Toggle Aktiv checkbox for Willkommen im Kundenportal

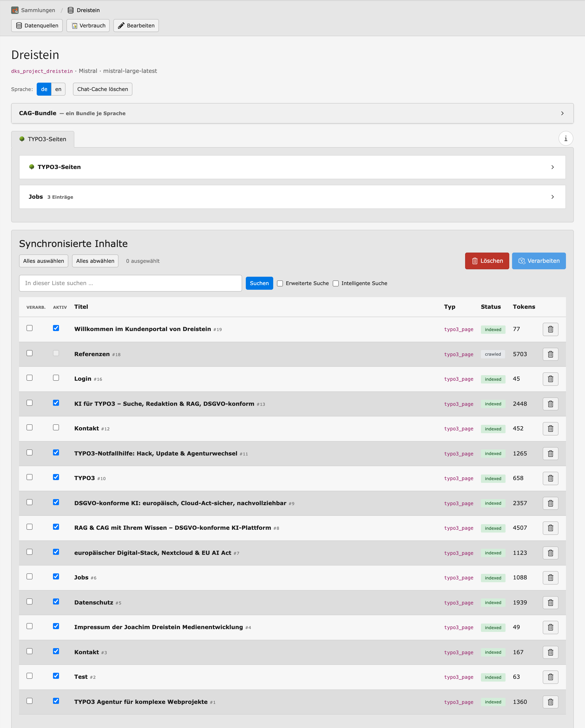click(56, 328)
